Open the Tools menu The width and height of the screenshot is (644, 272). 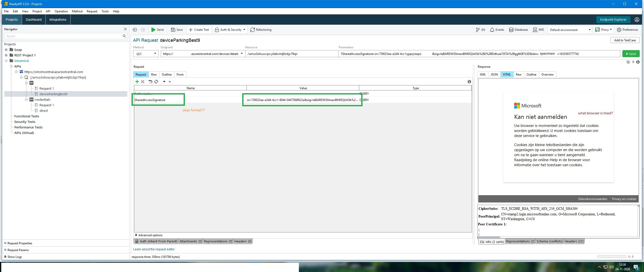[x=105, y=11]
